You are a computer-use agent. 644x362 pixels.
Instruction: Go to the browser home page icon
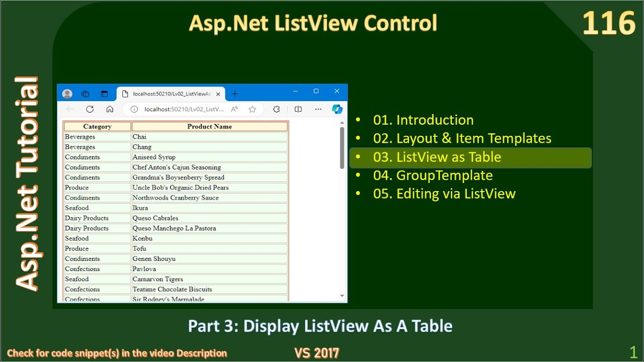point(110,109)
